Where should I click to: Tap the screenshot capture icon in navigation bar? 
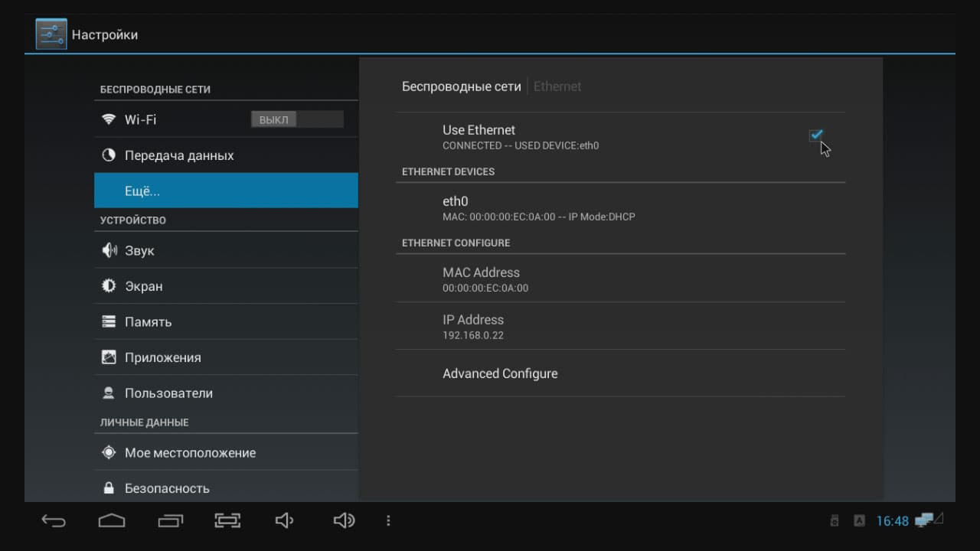click(x=227, y=520)
